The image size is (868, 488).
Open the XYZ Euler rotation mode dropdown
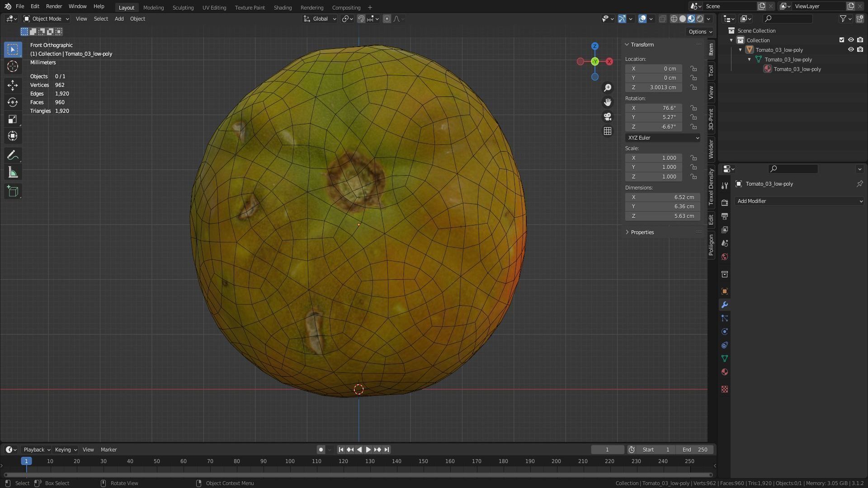(663, 138)
